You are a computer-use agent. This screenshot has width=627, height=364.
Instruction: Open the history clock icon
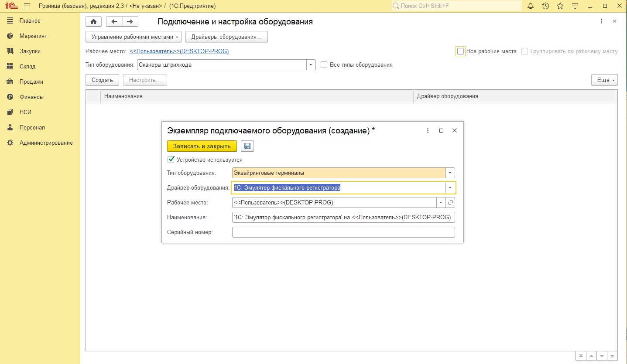pos(545,6)
